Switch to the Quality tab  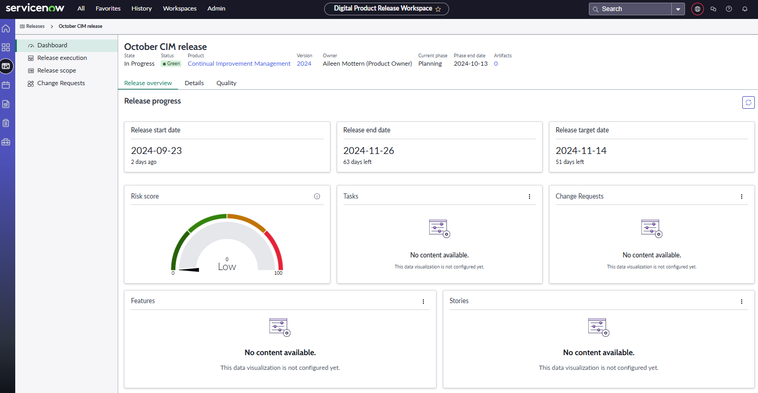pos(226,83)
